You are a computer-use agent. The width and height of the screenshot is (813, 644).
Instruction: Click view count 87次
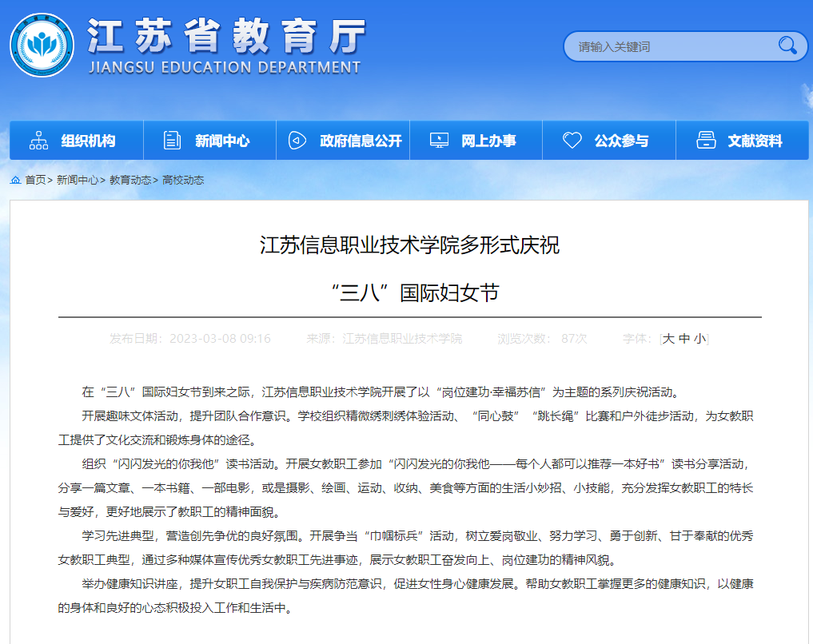click(x=574, y=338)
